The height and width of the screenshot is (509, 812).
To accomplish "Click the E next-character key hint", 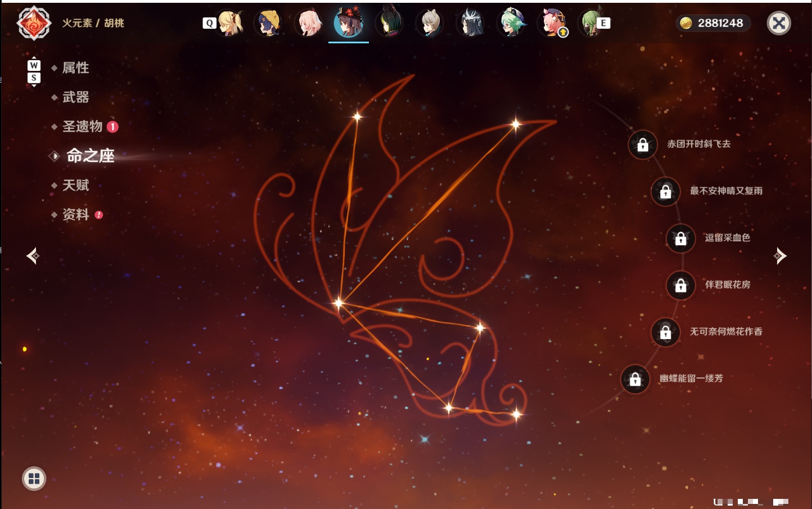I will 603,23.
